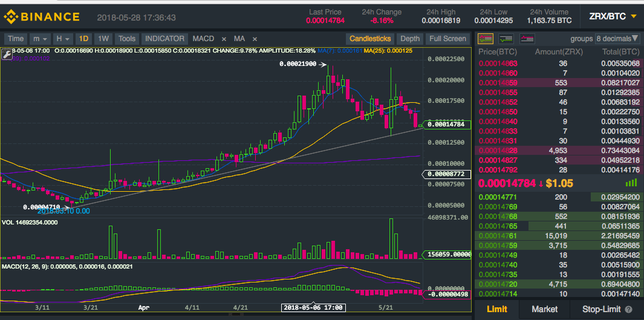
Task: Click the 0.00008772 crosshair price label
Action: [x=446, y=174]
